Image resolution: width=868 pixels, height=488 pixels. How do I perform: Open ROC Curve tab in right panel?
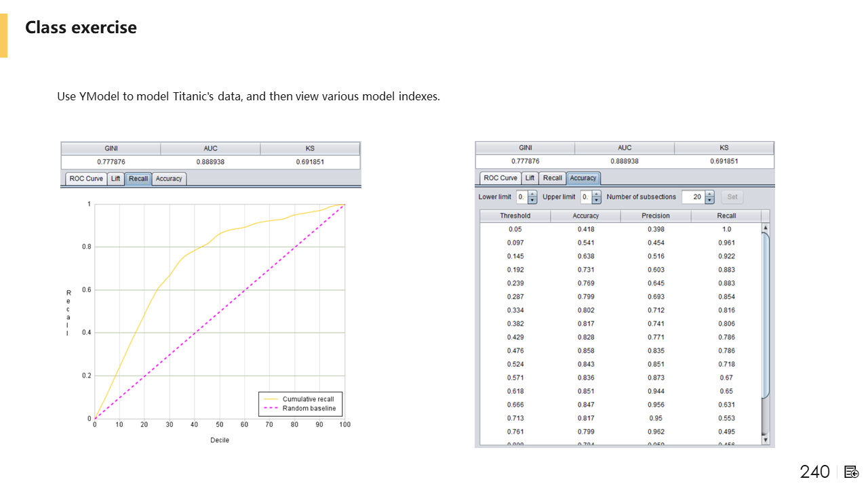click(x=500, y=178)
